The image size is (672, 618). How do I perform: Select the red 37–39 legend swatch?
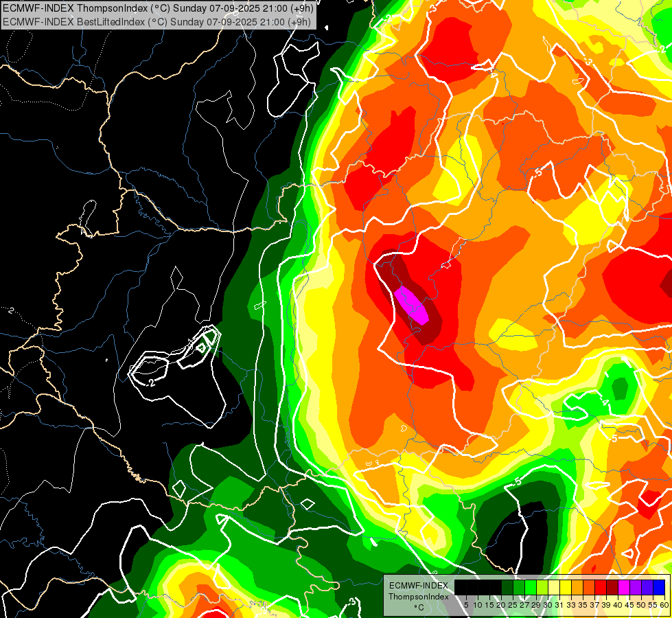pyautogui.click(x=601, y=587)
